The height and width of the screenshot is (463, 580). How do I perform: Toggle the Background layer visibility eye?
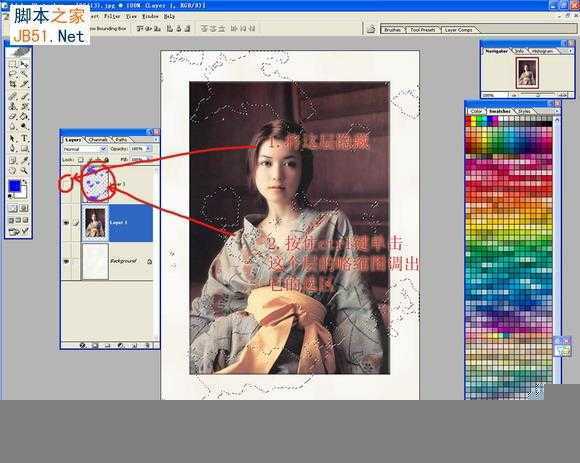pos(66,261)
